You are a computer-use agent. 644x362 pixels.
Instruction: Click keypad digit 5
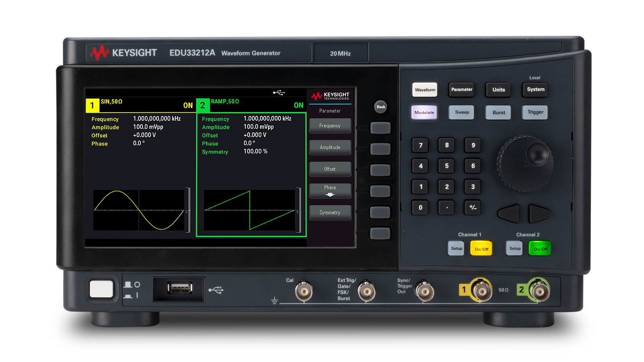tap(447, 166)
